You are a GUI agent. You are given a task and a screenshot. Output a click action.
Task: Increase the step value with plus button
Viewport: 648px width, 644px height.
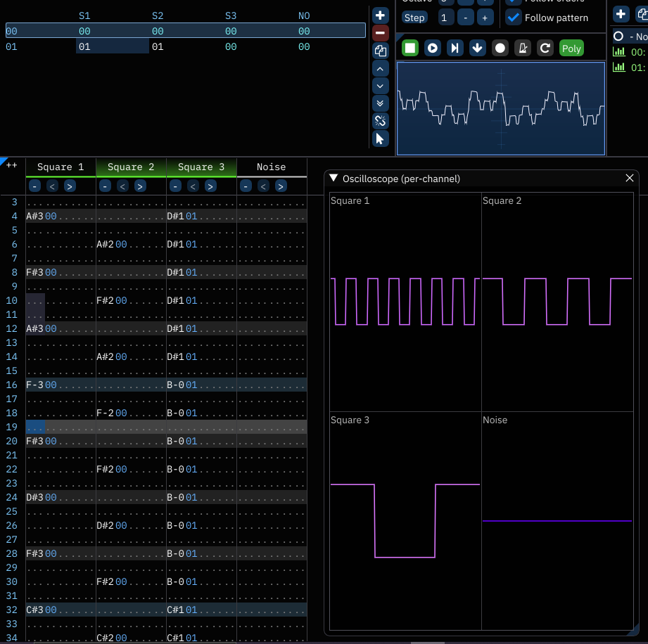coord(485,18)
